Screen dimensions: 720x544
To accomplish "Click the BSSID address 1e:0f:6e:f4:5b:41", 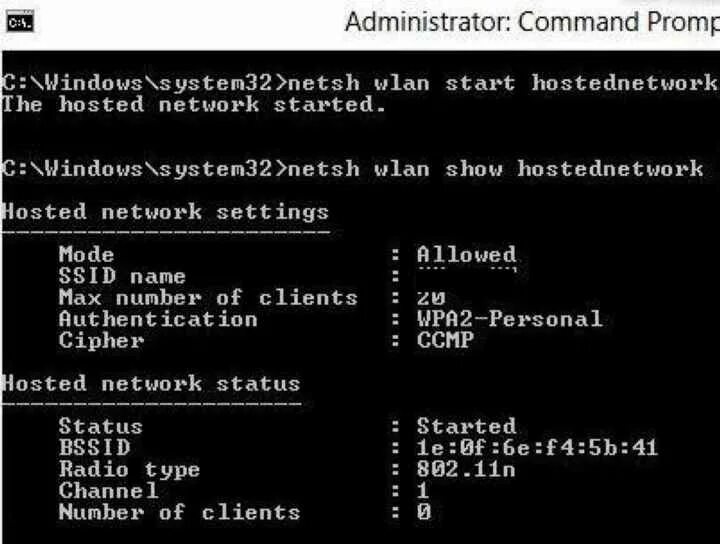I will pyautogui.click(x=537, y=448).
